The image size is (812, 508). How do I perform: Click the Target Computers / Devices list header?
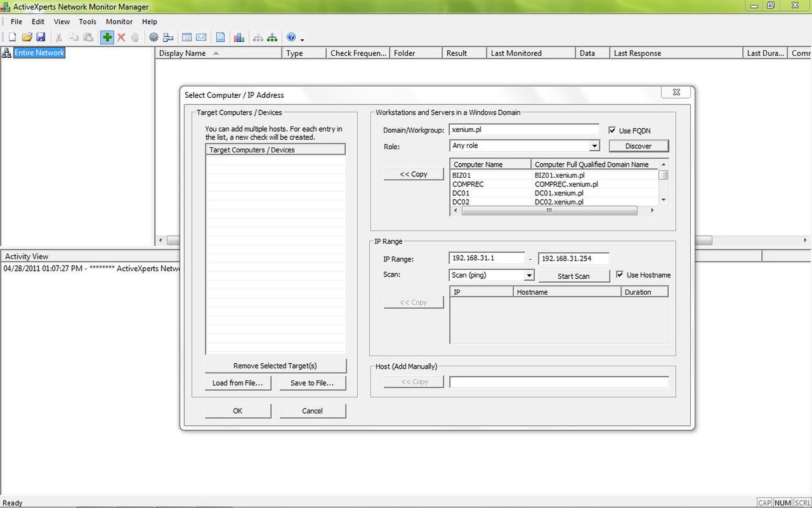click(x=275, y=150)
